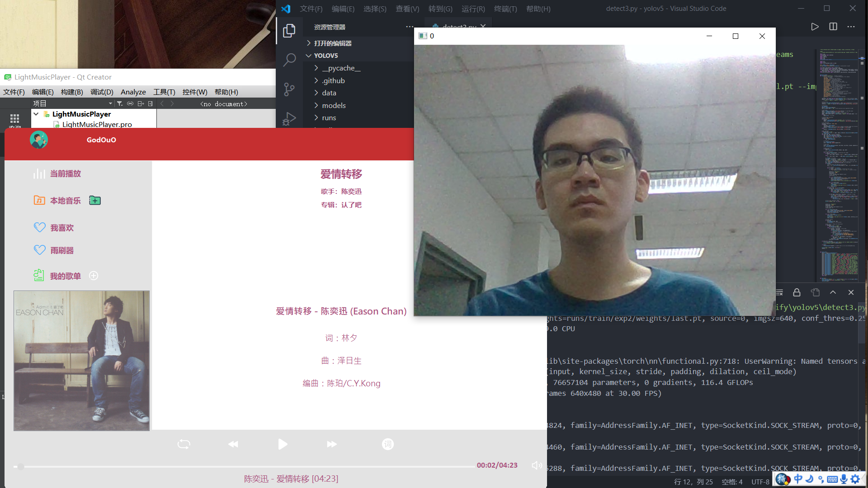The image size is (868, 488).
Task: Expand the models folder
Action: pos(334,105)
